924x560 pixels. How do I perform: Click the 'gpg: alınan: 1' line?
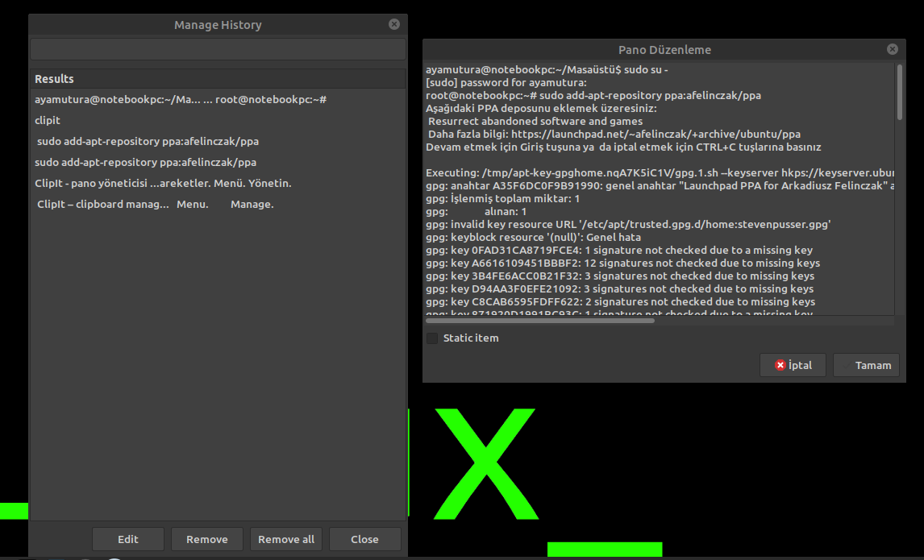(477, 211)
